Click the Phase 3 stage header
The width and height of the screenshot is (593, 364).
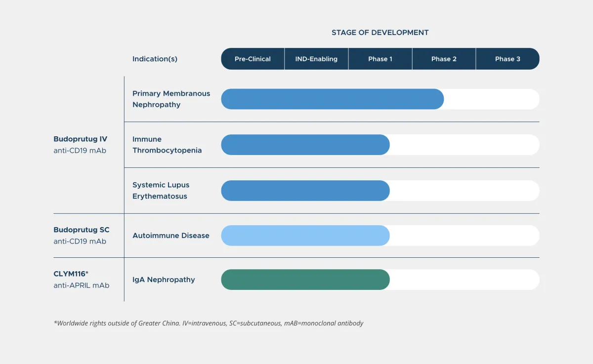(508, 59)
